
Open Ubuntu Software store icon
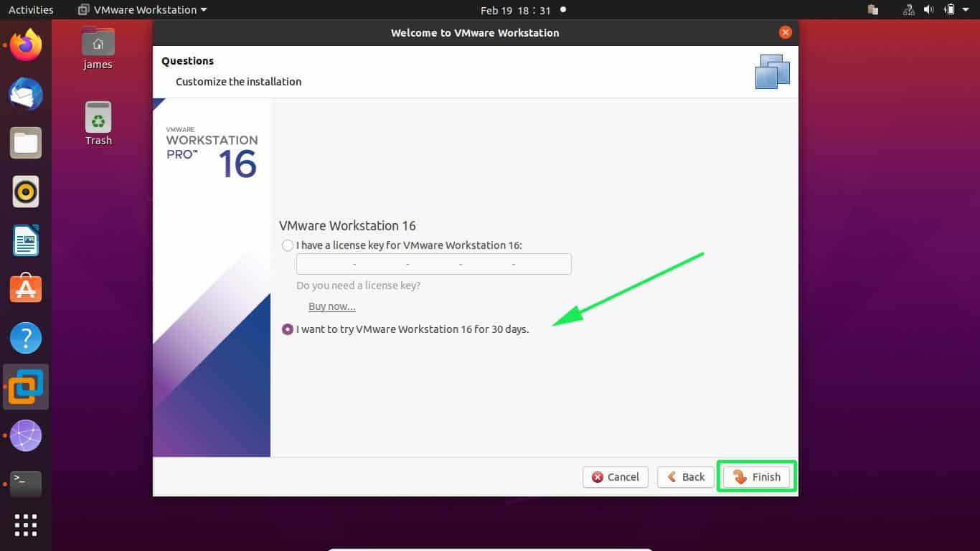[x=26, y=289]
